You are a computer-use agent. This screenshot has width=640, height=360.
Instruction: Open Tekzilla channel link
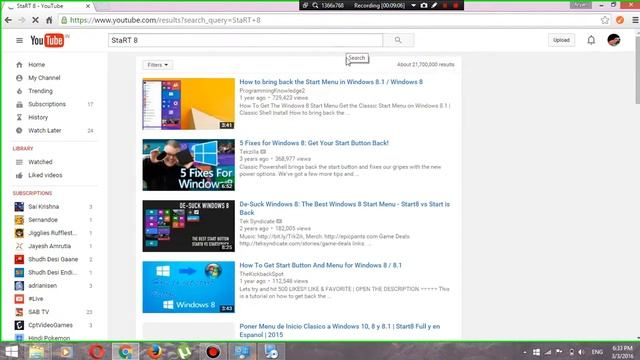click(249, 152)
